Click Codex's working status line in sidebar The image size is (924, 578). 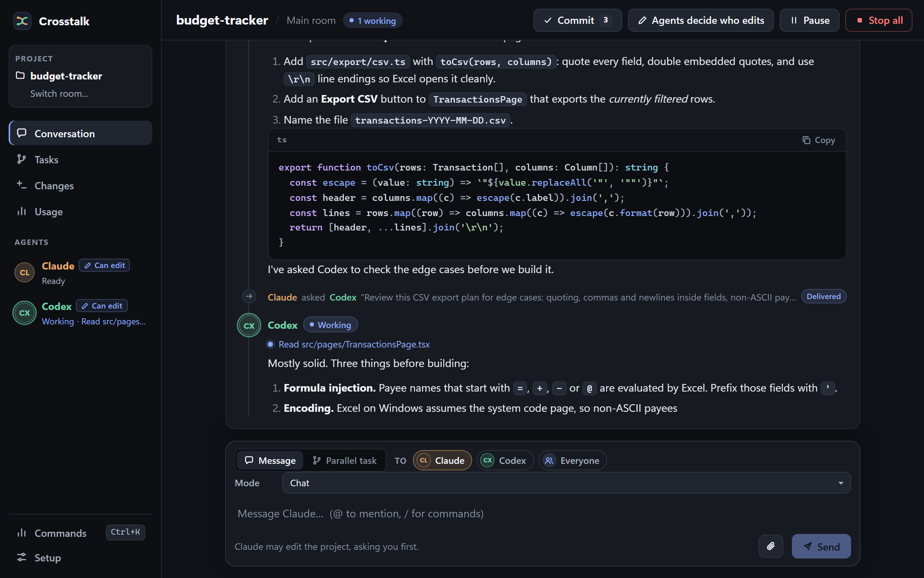(x=93, y=322)
